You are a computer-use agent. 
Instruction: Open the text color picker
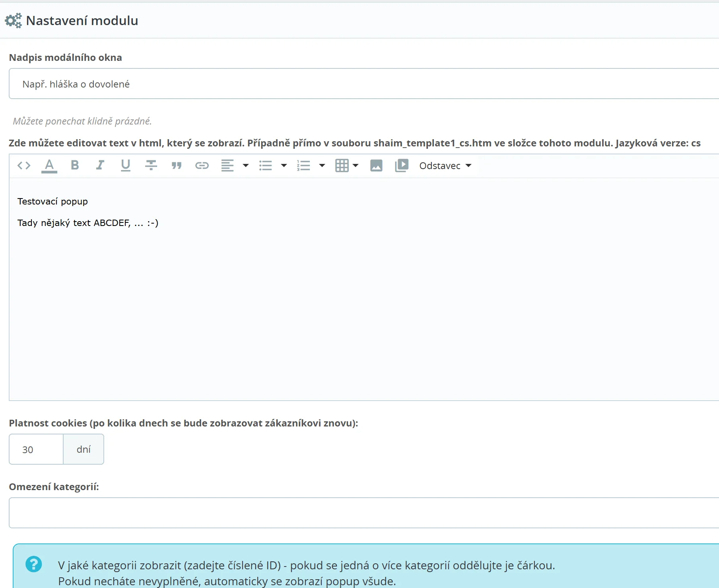[x=49, y=165]
